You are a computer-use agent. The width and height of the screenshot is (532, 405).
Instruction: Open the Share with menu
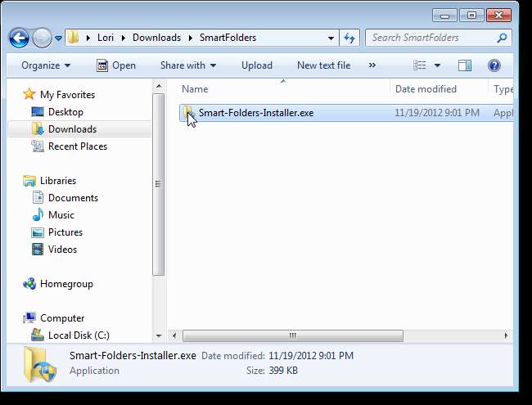pos(188,65)
